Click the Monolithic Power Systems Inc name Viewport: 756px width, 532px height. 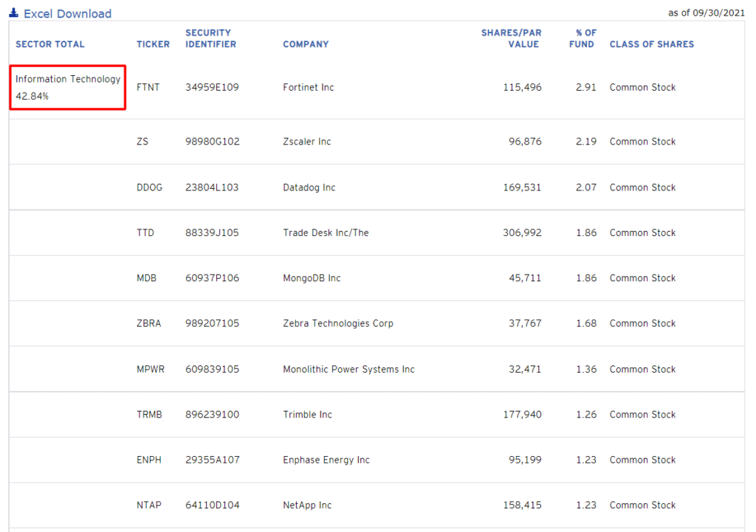click(x=348, y=369)
